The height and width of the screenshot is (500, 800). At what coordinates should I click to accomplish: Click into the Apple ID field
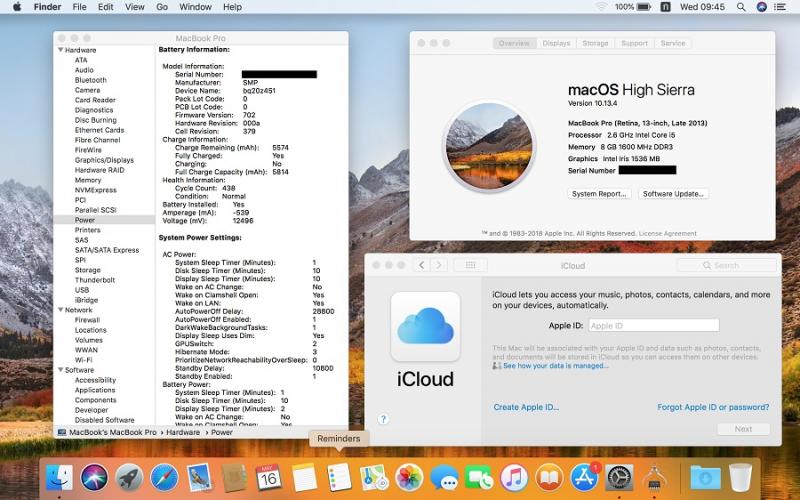point(654,326)
